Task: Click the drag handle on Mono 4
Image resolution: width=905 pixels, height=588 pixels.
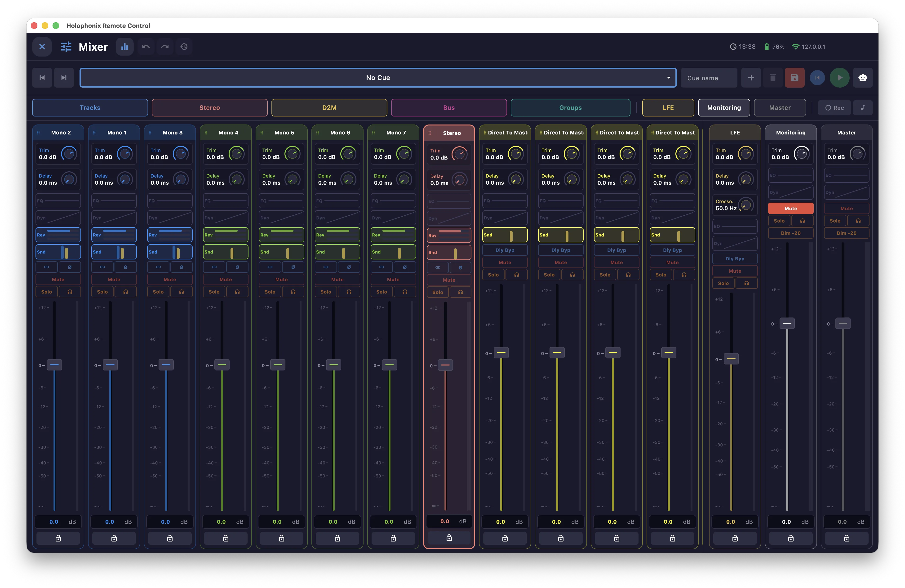Action: (x=206, y=133)
